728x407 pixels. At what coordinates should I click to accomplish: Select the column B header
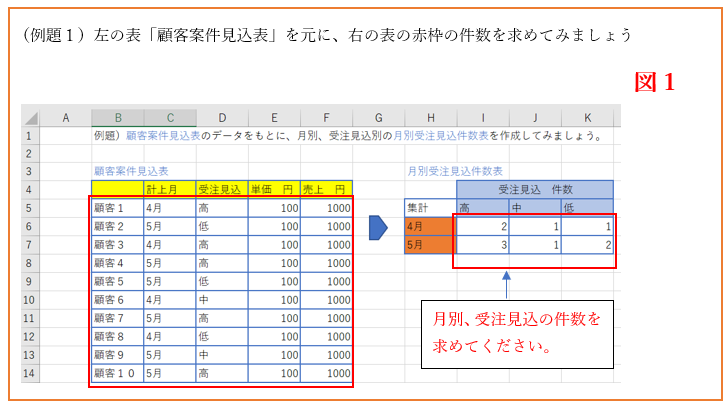(116, 118)
